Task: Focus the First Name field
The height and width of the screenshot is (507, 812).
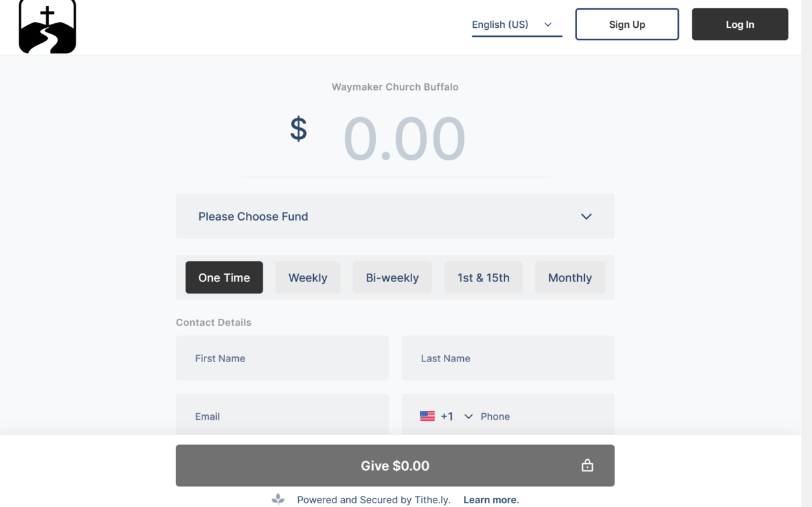Action: tap(282, 358)
